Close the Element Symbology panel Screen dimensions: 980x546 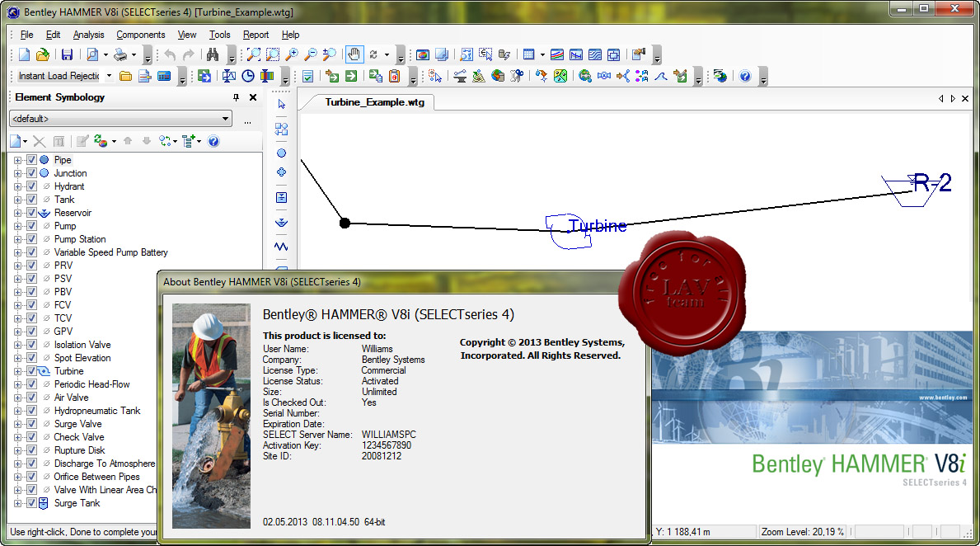coord(253,97)
